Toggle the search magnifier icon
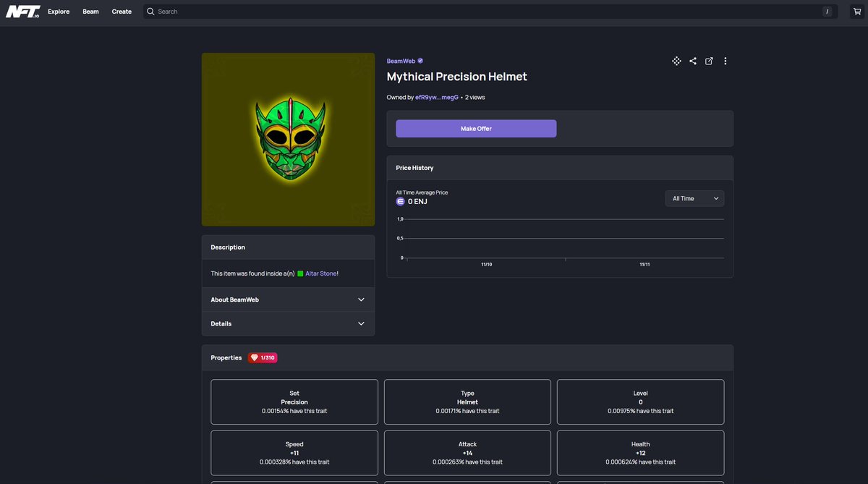Viewport: 868px width, 484px height. point(150,11)
